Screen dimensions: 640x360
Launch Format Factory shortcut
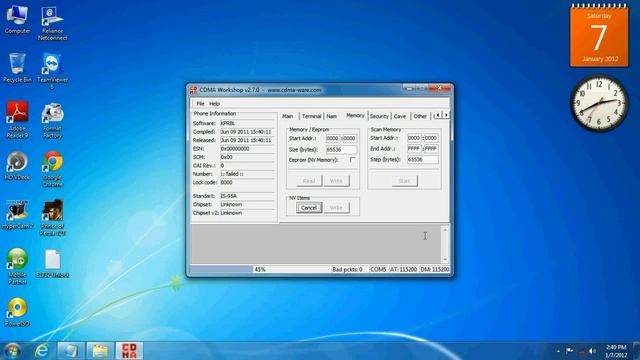pyautogui.click(x=52, y=120)
